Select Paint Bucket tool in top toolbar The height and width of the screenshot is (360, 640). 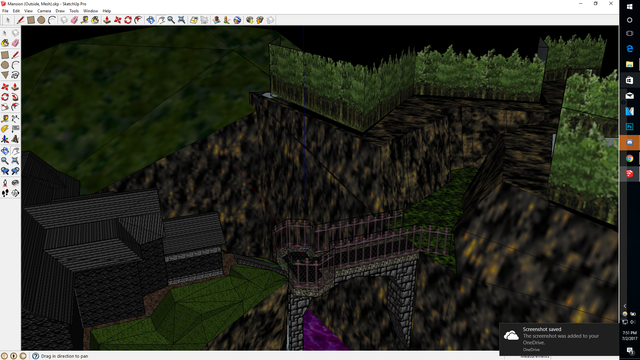[x=95, y=20]
